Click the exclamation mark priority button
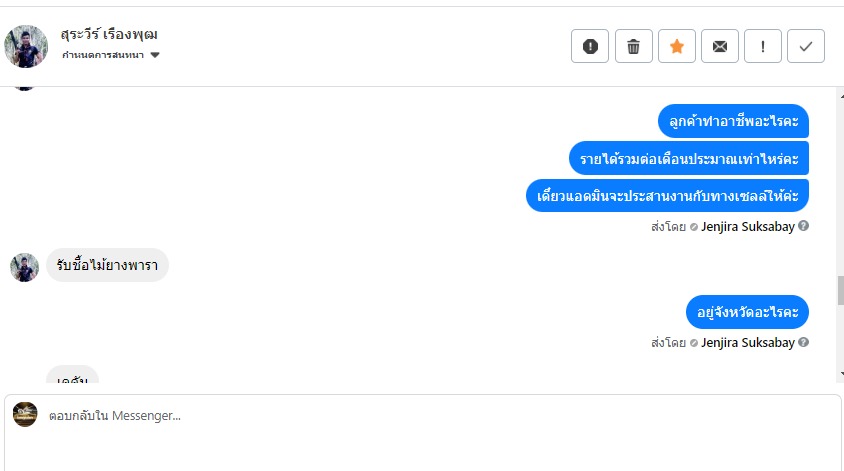Image resolution: width=844 pixels, height=471 pixels. click(x=763, y=46)
